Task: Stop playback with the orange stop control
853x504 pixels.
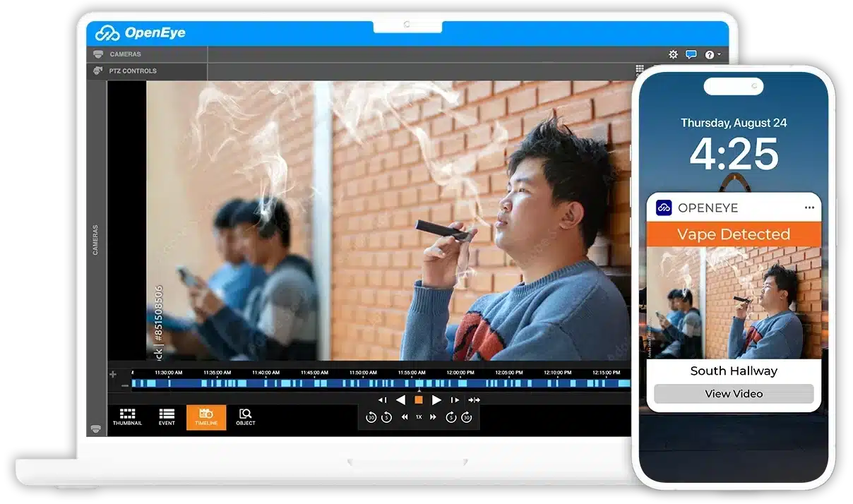Action: 418,400
